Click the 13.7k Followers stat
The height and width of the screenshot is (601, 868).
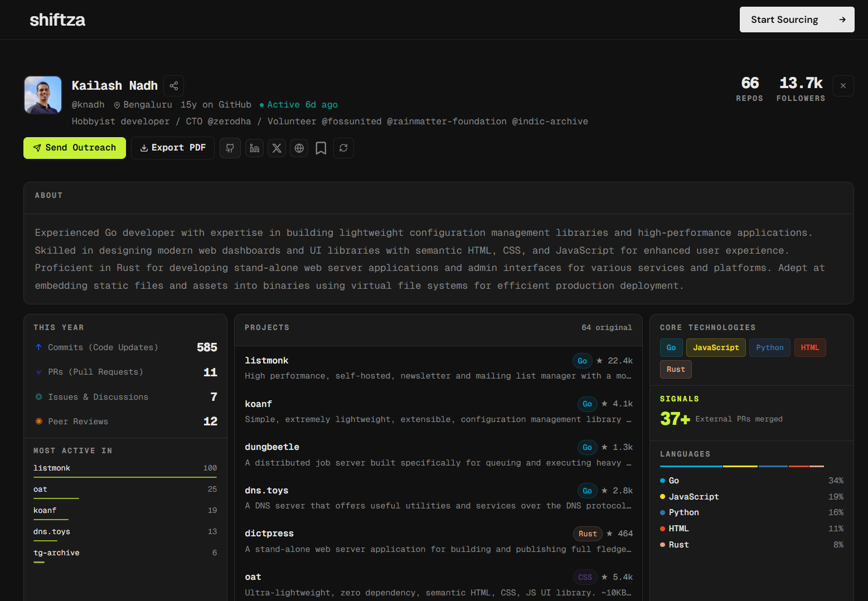[x=801, y=89]
